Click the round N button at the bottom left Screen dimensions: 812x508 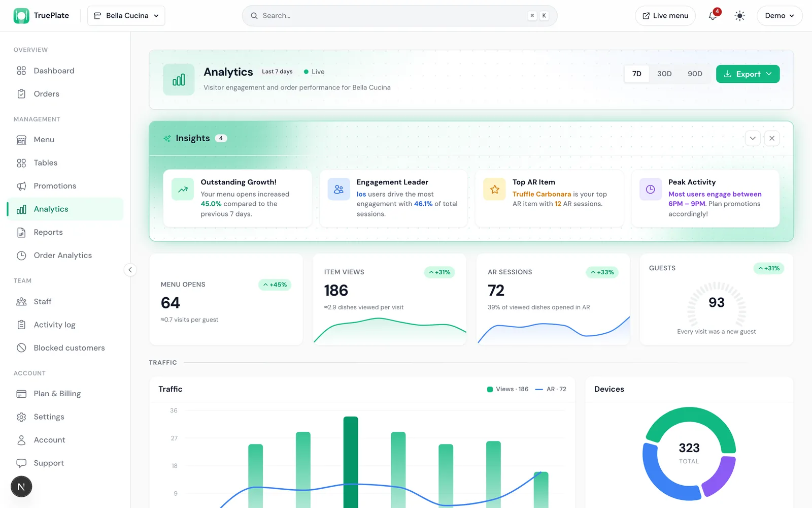point(21,487)
